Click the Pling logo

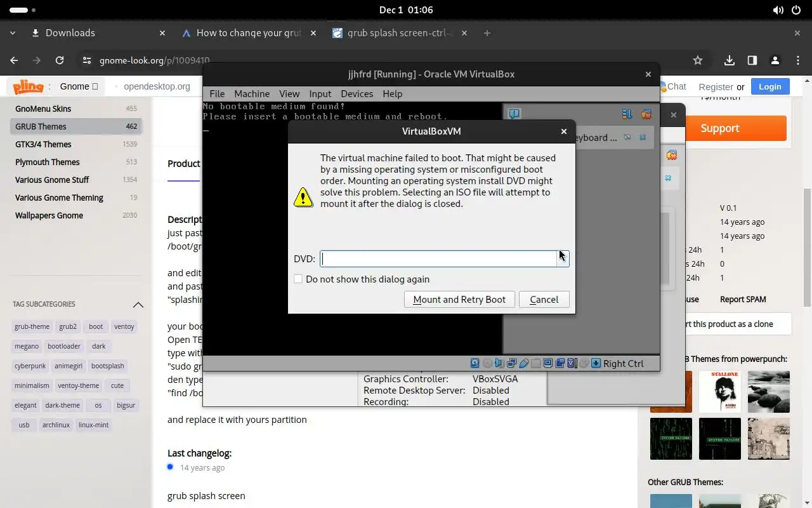(x=29, y=87)
